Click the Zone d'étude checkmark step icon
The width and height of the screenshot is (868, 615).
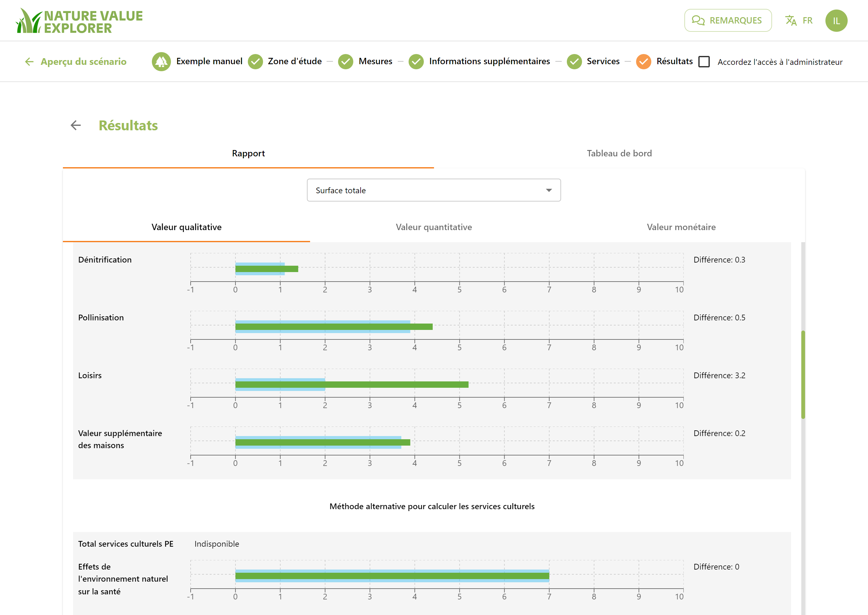coord(255,61)
